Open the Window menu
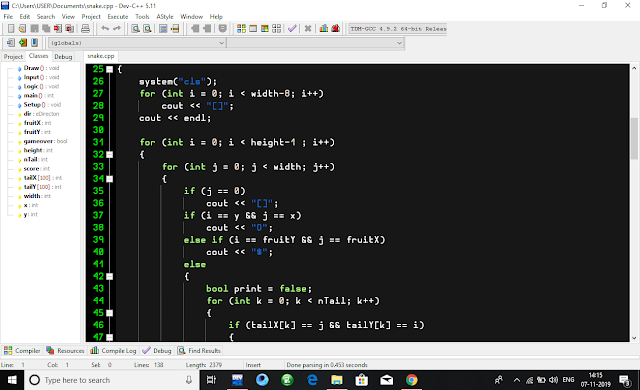 tap(191, 17)
